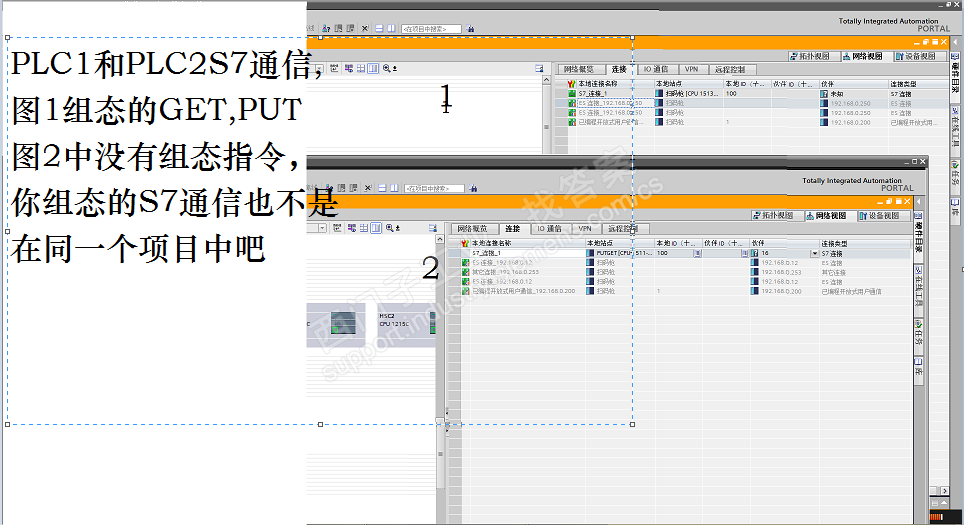Click 本地站点 column header in window 1
This screenshot has height=525, width=964.
(689, 84)
